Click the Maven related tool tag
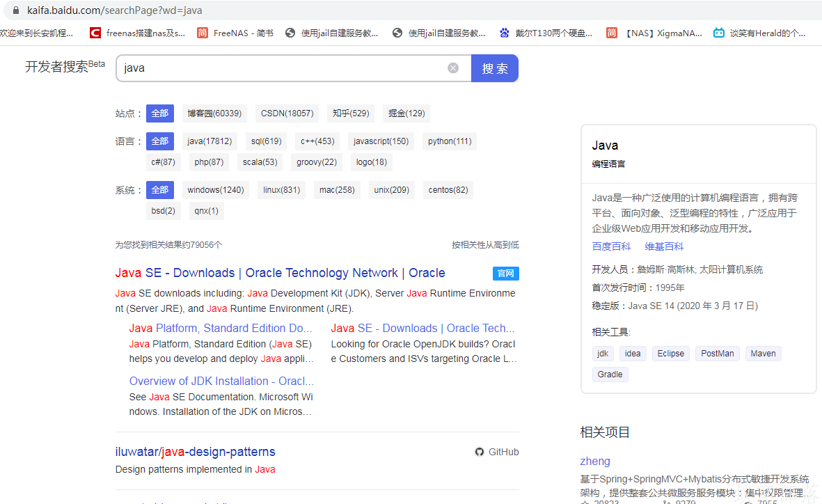822x504 pixels. point(764,354)
